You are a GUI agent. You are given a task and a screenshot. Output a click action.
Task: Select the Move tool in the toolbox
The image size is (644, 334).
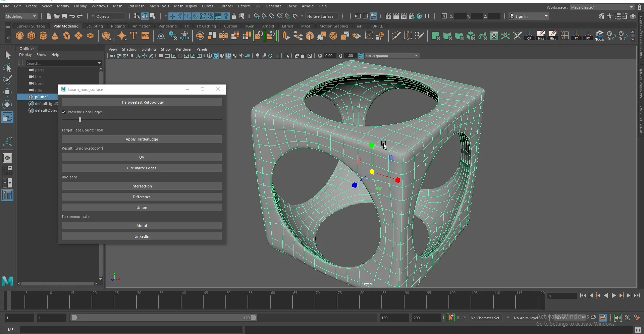pyautogui.click(x=7, y=92)
